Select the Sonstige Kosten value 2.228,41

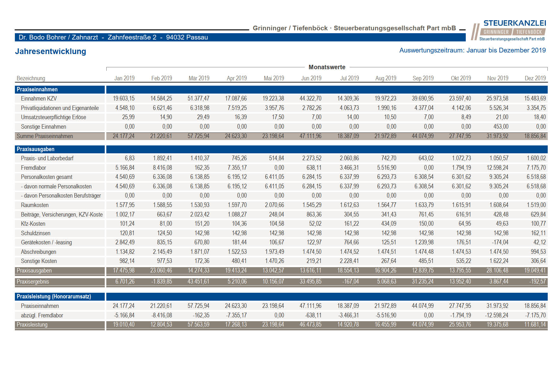click(349, 261)
